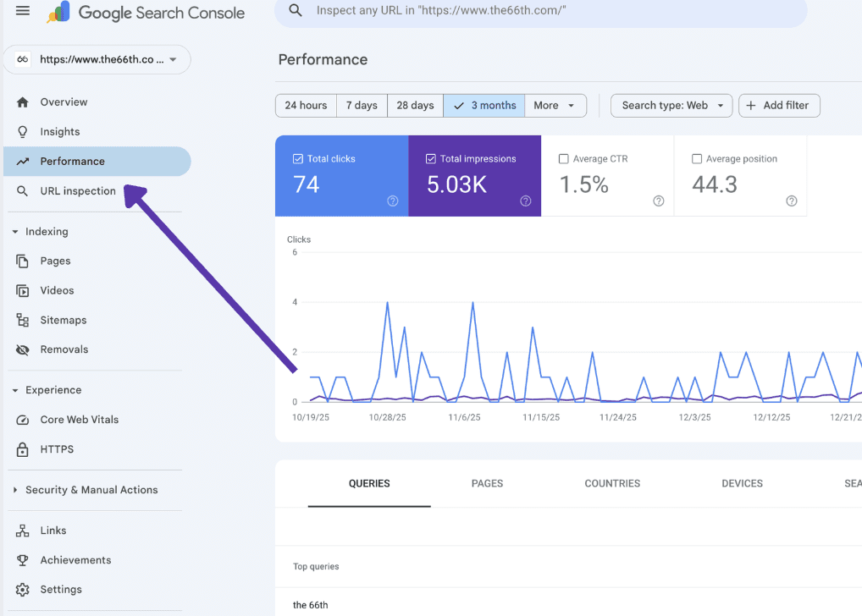The image size is (862, 616).
Task: Click the Achievements trophy icon
Action: [23, 560]
